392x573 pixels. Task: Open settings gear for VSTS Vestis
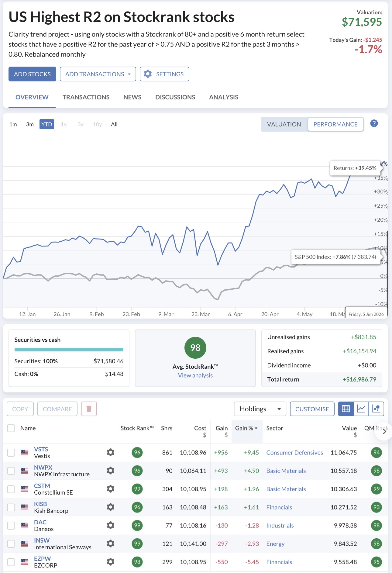click(x=111, y=452)
